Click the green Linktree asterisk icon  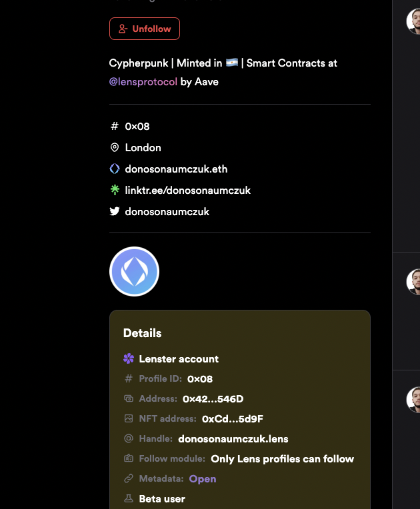(x=115, y=190)
